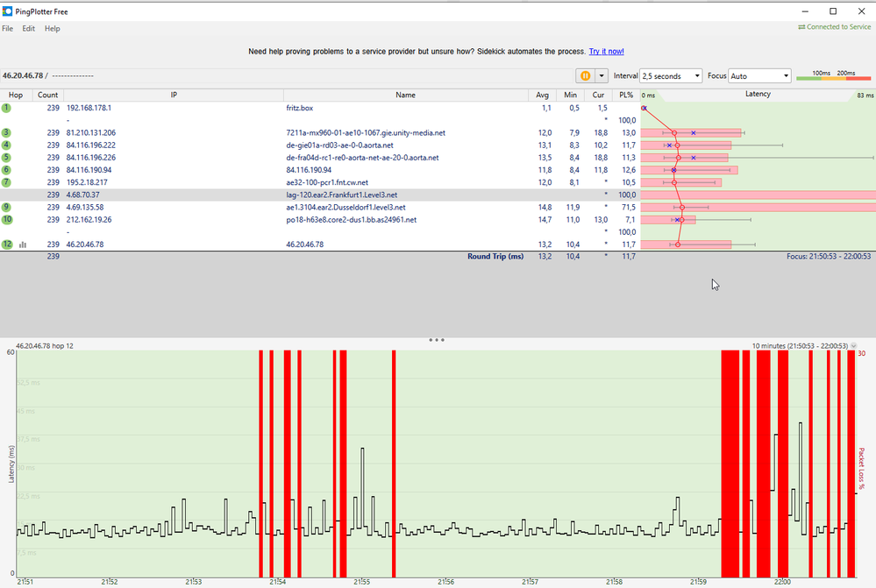
Task: Click the Interval label
Action: click(x=625, y=75)
